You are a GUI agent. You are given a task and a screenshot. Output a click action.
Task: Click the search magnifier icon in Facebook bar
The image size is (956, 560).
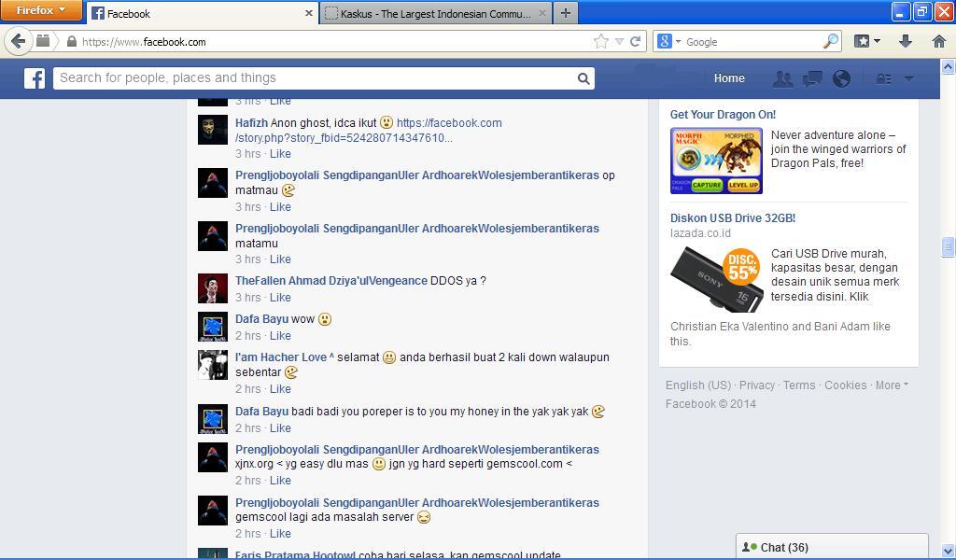(583, 78)
